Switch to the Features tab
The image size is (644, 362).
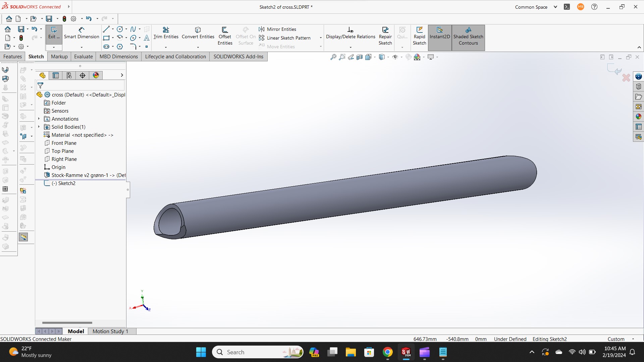tap(12, 57)
